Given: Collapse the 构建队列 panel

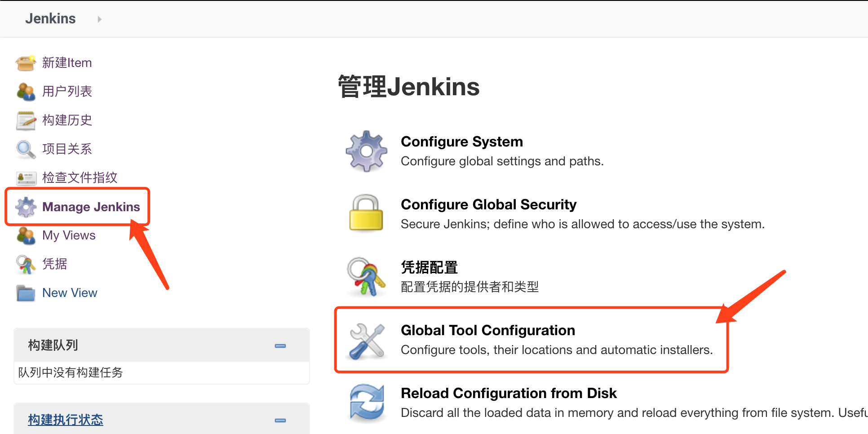Looking at the screenshot, I should pos(280,345).
